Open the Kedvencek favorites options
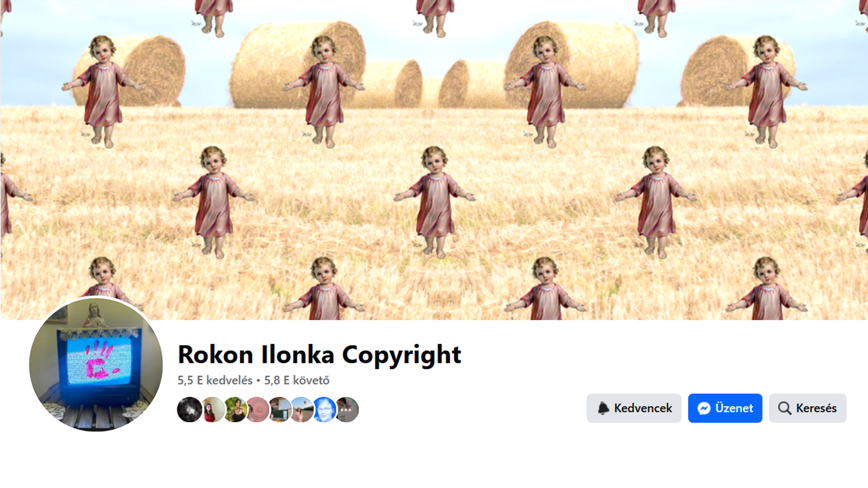The height and width of the screenshot is (488, 868). (x=634, y=408)
